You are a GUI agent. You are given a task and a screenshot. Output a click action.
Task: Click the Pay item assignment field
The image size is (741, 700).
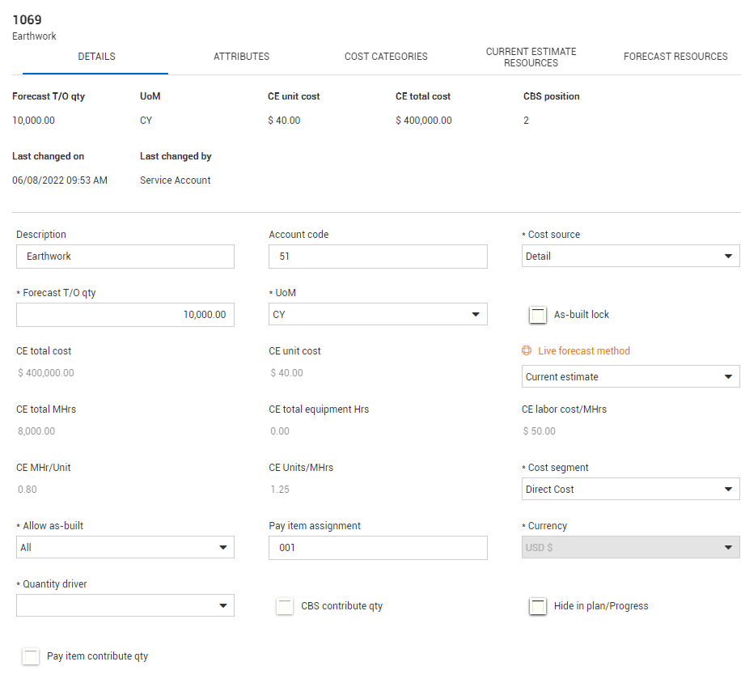point(378,548)
